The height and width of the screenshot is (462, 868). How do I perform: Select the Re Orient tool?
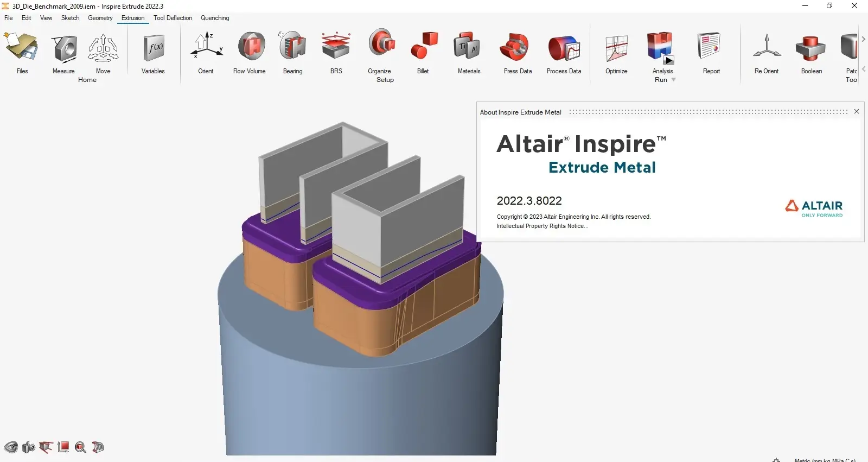click(767, 48)
